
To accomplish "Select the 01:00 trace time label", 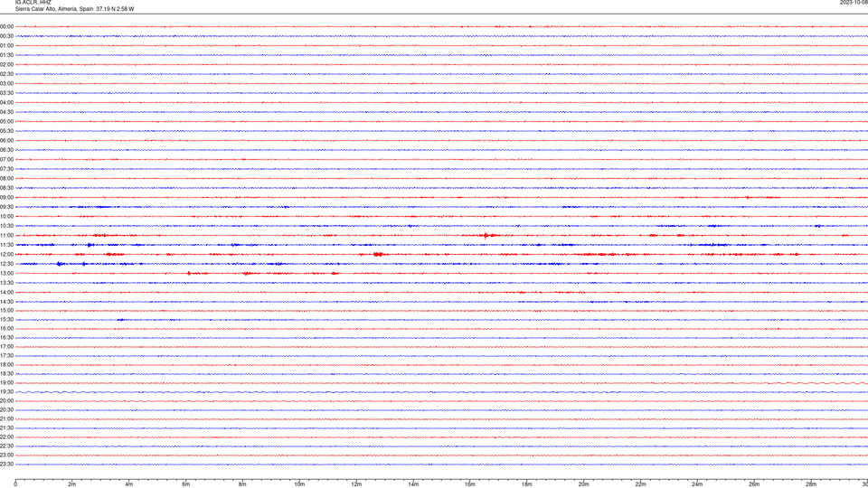I will pyautogui.click(x=6, y=46).
